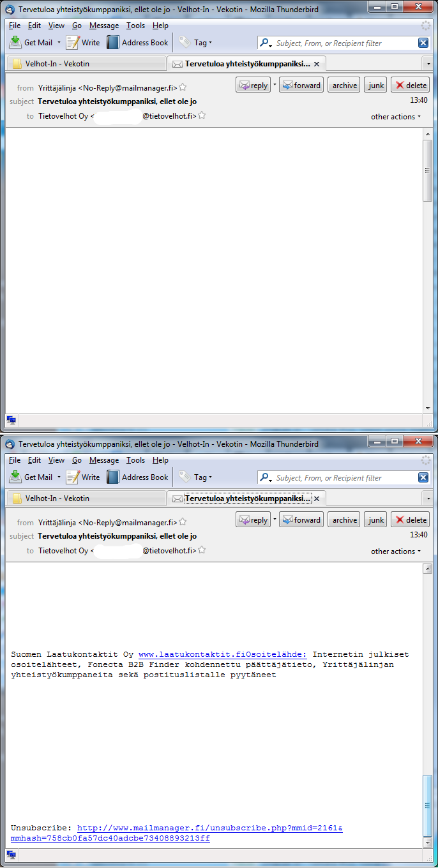Star recipient tietovelhot.fi address in bottom window
This screenshot has height=868, width=438.
tap(202, 550)
